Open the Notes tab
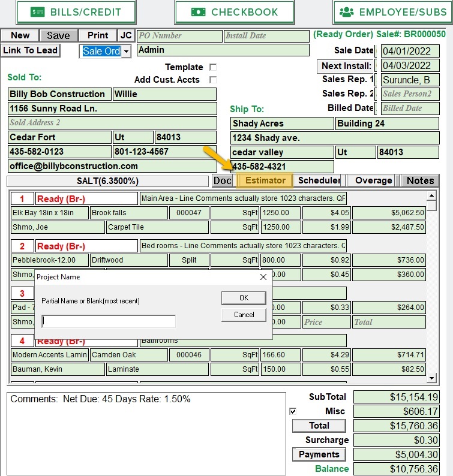This screenshot has height=476, width=453. coord(420,180)
